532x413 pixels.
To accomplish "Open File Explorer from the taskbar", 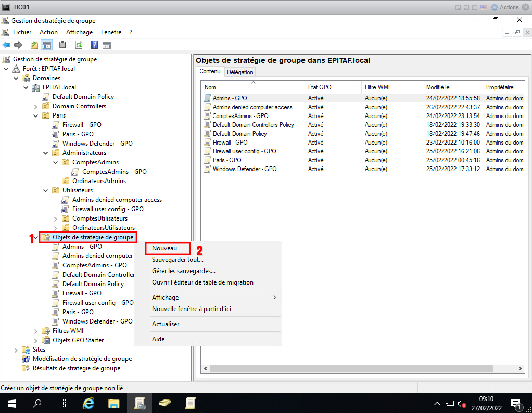I will 114,403.
